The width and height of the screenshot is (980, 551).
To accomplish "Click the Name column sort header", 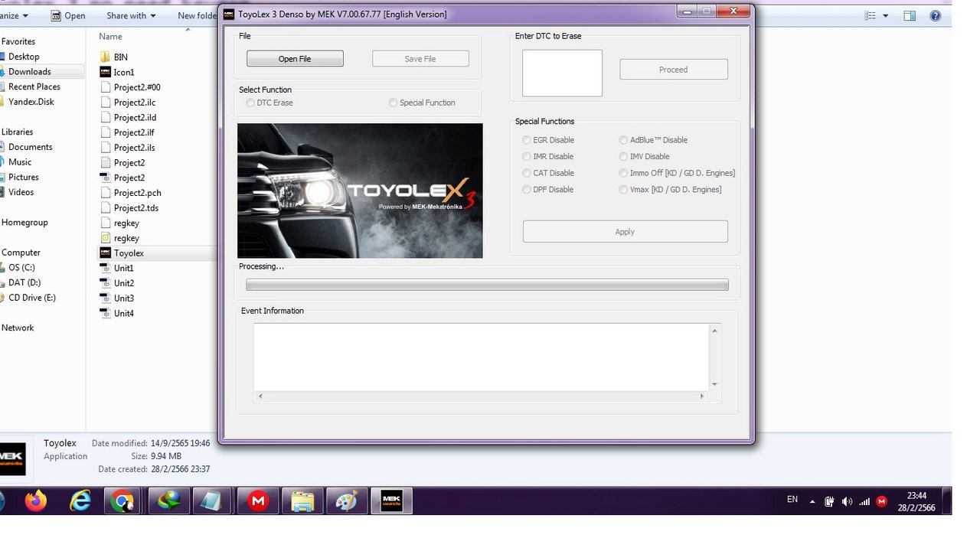I will point(110,37).
